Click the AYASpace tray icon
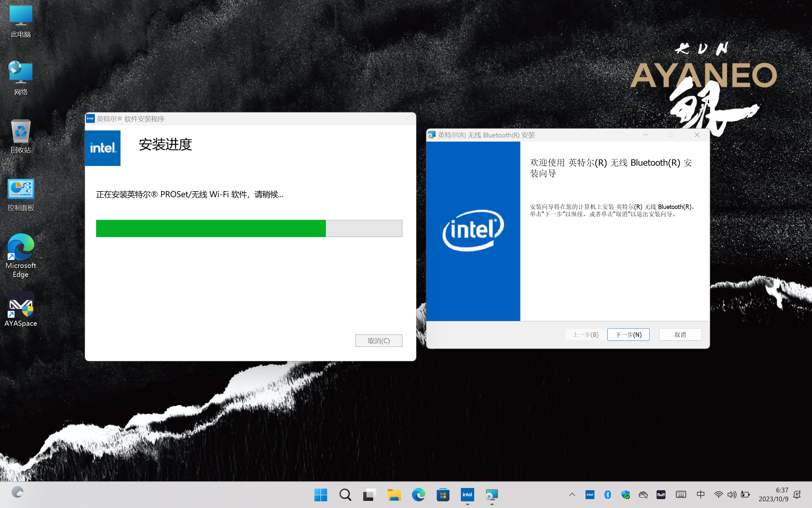Screen dimensions: 812x508 [x=661, y=495]
